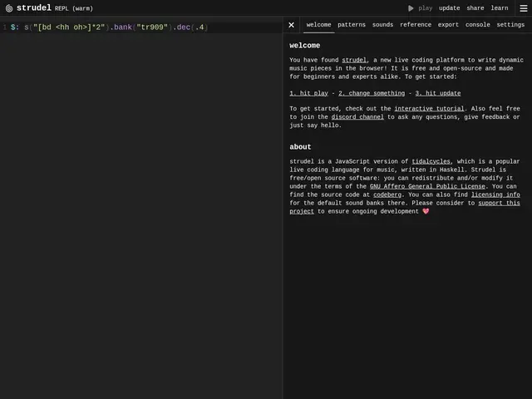This screenshot has height=399, width=532.
Task: Follow the strudel link in welcome text
Action: point(354,60)
